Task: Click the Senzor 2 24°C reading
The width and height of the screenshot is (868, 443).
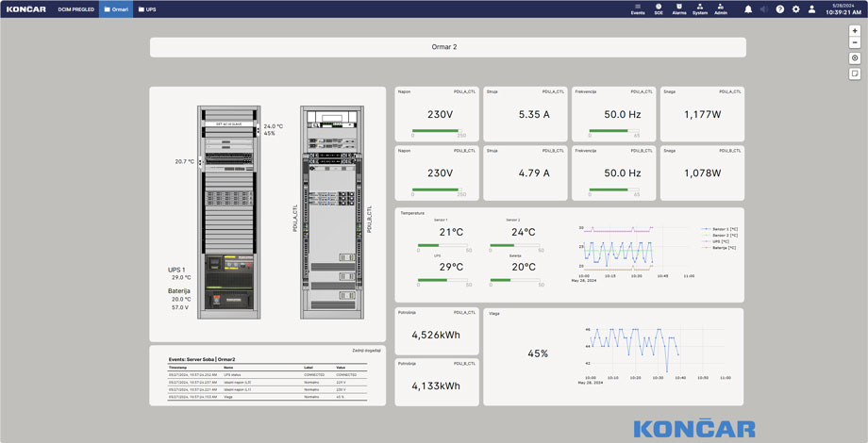Action: [523, 232]
